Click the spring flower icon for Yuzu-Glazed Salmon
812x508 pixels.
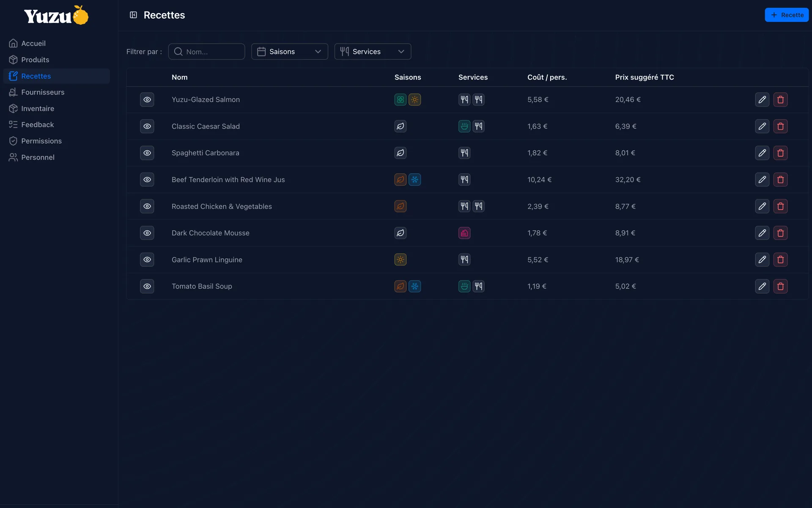(401, 99)
